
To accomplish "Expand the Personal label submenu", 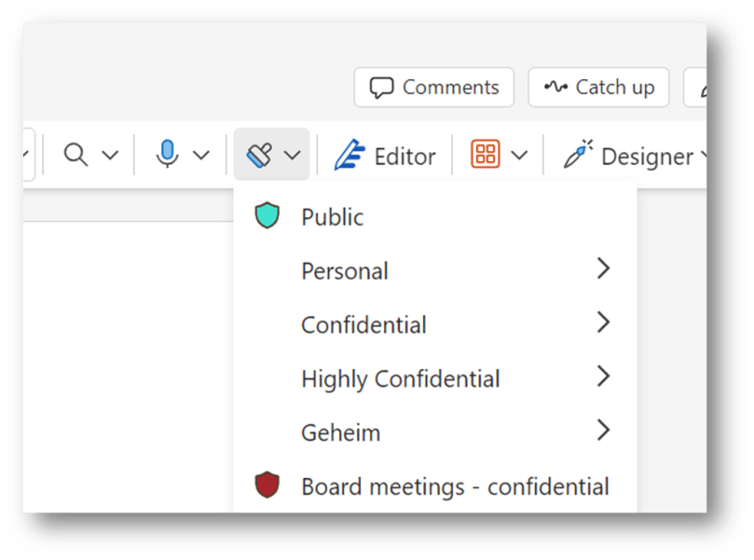I will [x=606, y=268].
